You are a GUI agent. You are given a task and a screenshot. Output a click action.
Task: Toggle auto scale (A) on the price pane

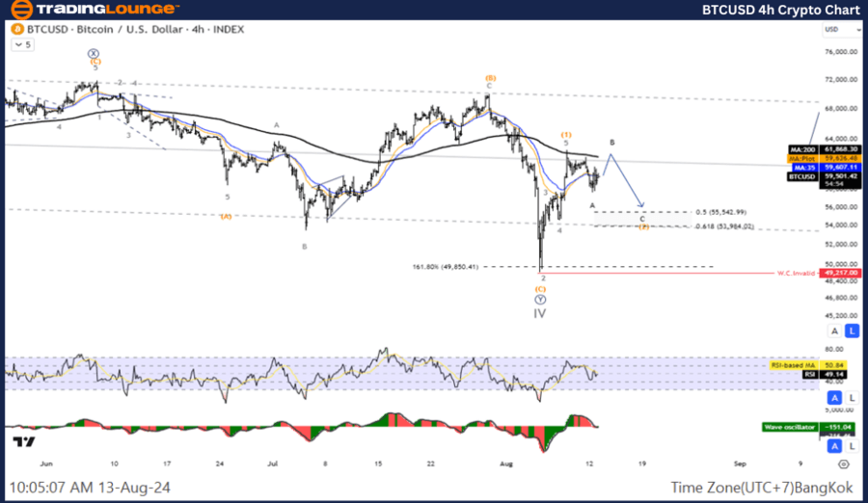(834, 331)
